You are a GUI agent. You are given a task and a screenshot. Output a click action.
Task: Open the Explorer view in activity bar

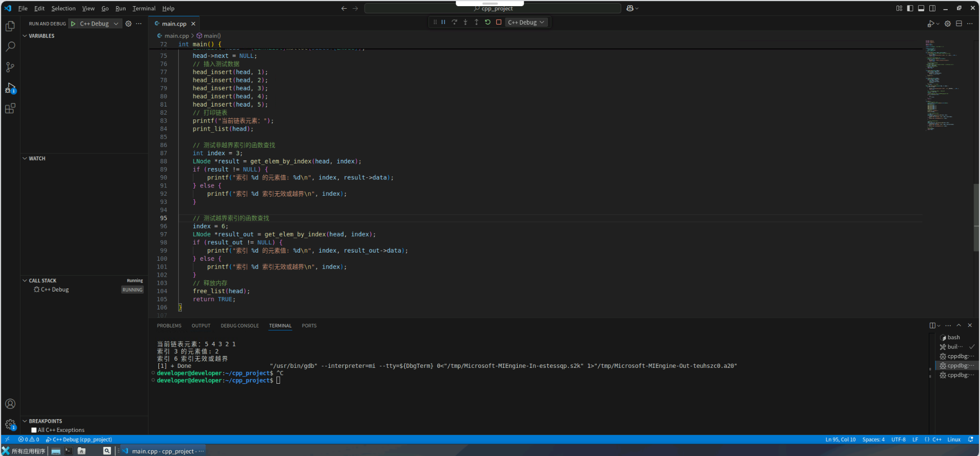click(x=10, y=26)
